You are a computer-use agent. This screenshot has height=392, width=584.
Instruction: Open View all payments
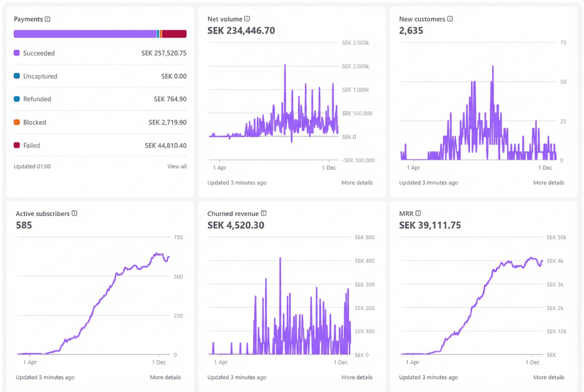click(177, 166)
